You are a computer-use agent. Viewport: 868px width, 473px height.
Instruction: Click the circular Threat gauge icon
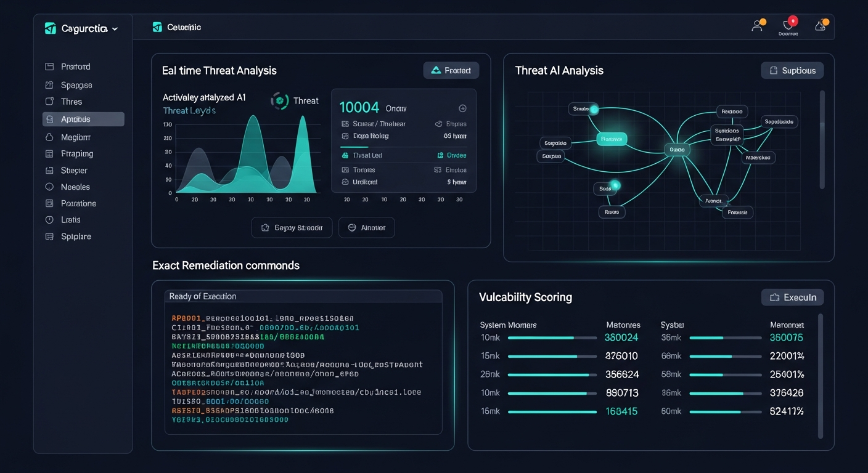[x=279, y=101]
